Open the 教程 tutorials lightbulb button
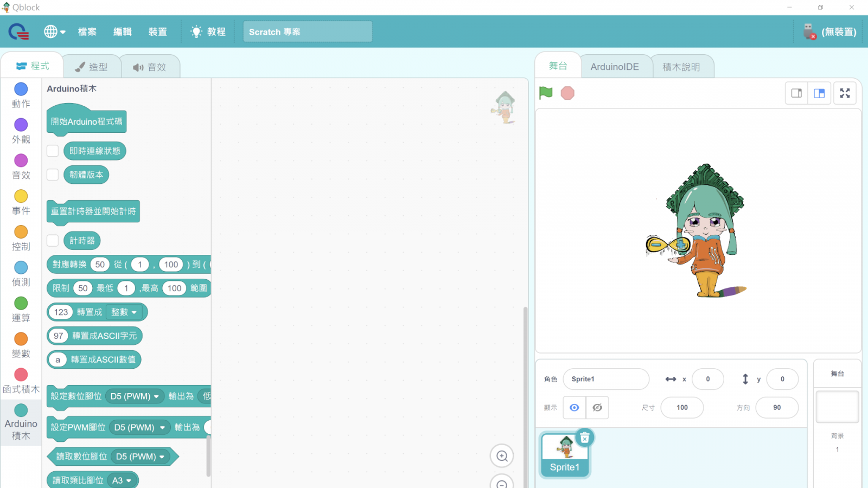The image size is (868, 488). (x=208, y=32)
